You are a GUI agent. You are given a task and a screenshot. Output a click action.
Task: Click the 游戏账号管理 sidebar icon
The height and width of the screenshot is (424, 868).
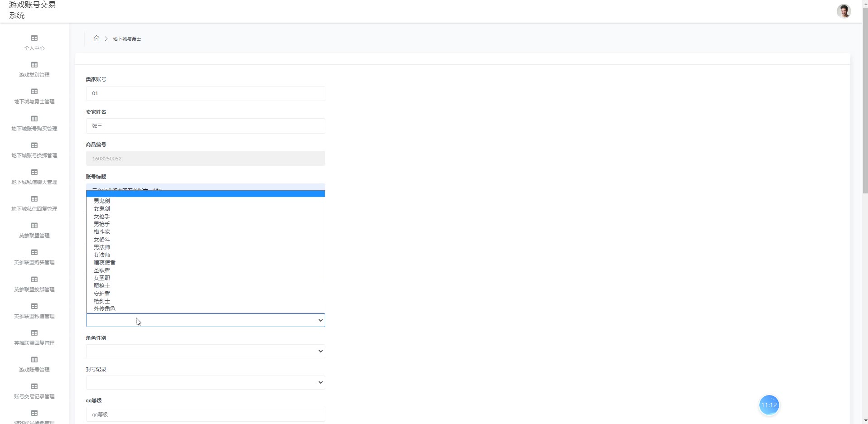pos(34,360)
